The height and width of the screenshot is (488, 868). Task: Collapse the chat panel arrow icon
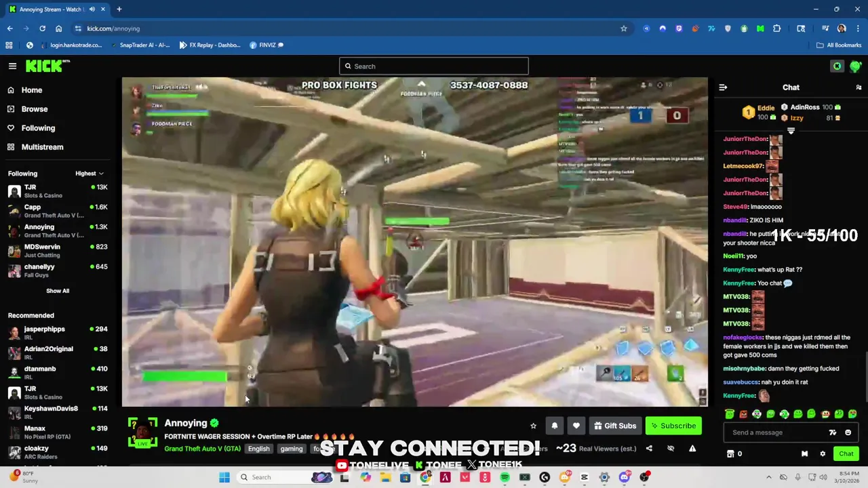723,87
